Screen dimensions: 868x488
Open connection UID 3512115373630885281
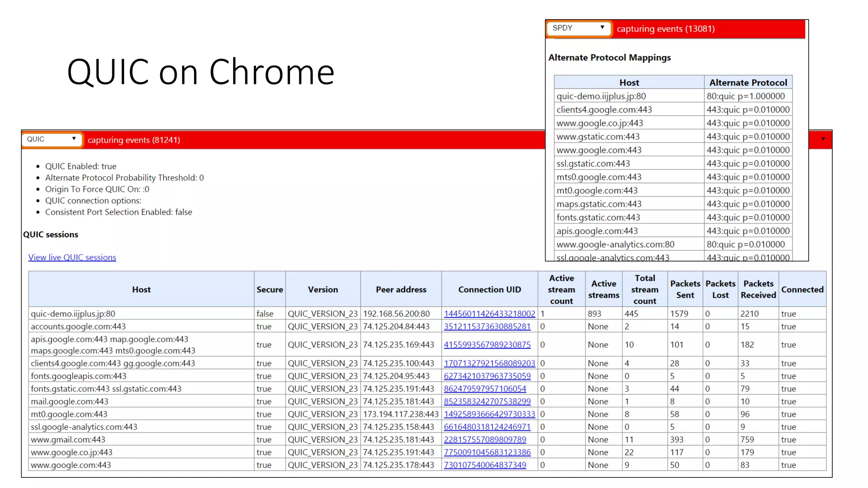click(487, 327)
